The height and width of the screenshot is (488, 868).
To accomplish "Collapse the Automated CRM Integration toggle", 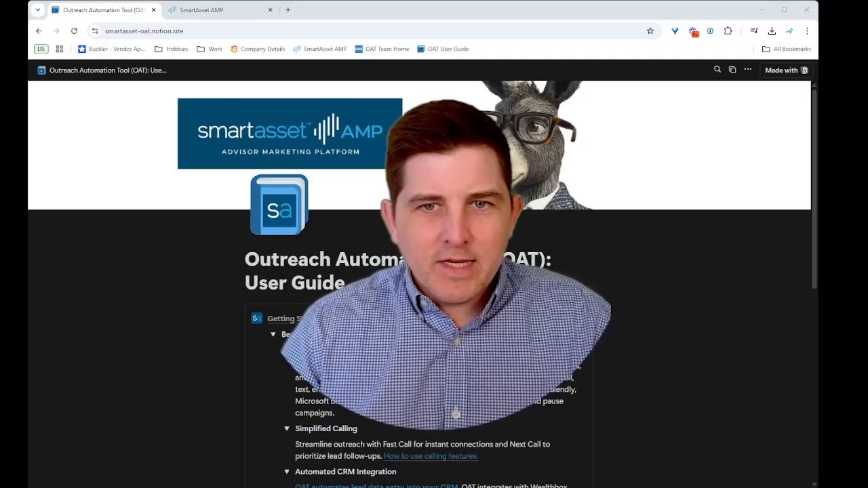I will pyautogui.click(x=287, y=472).
